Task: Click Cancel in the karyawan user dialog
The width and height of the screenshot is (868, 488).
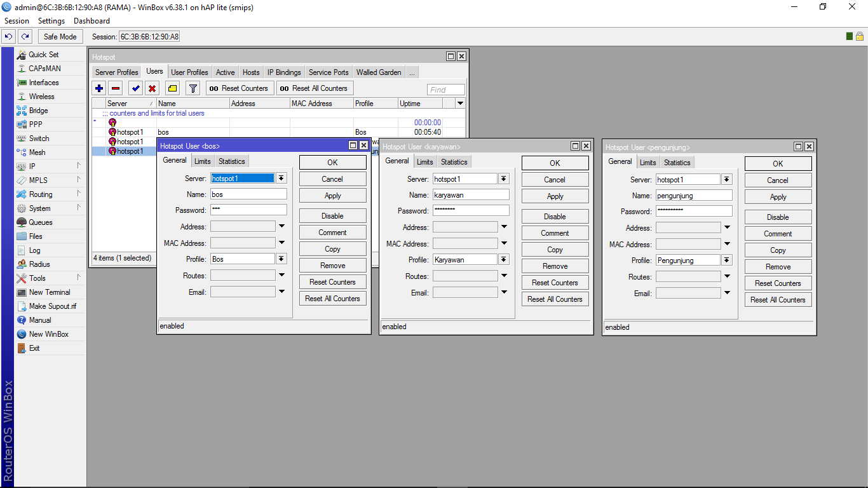Action: click(x=555, y=180)
